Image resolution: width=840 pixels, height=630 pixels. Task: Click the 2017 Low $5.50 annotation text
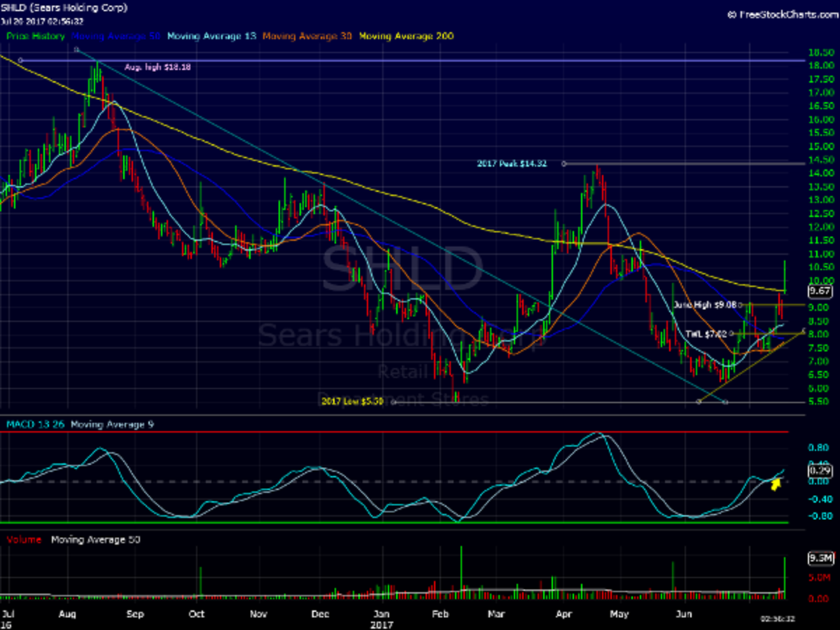353,402
